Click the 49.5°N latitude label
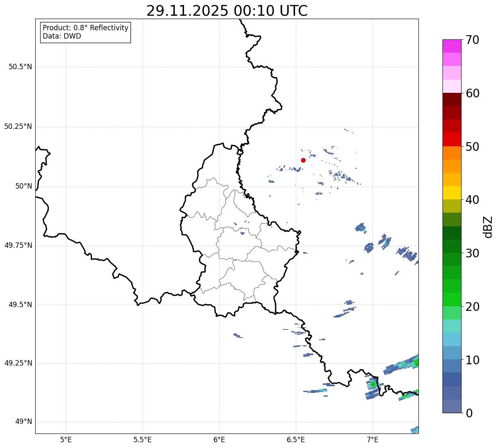 [x=20, y=305]
